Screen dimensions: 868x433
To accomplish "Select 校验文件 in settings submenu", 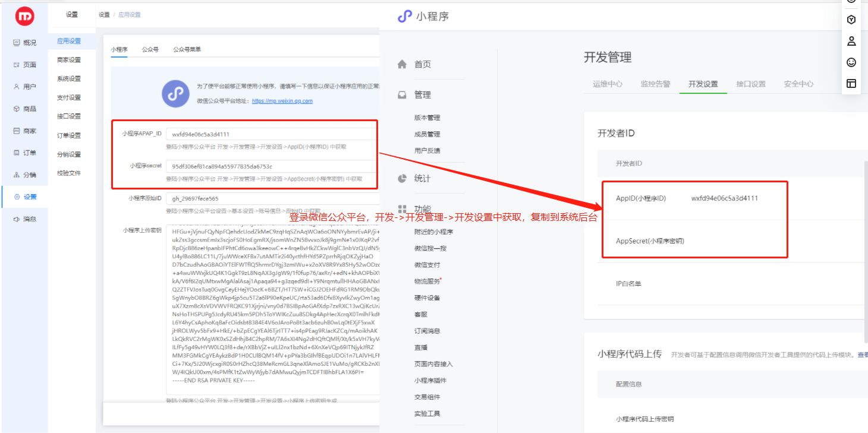I will (69, 173).
